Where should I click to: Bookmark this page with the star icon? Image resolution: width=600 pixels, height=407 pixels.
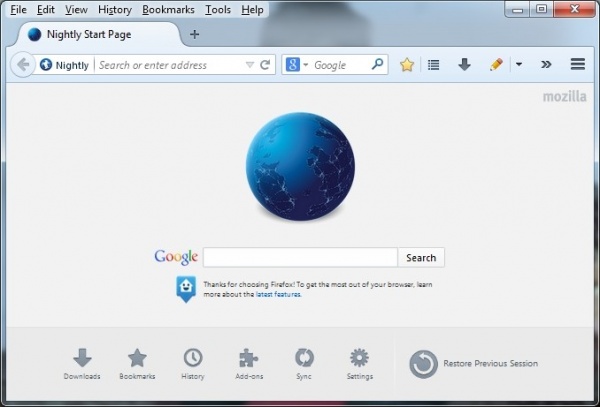click(x=407, y=65)
